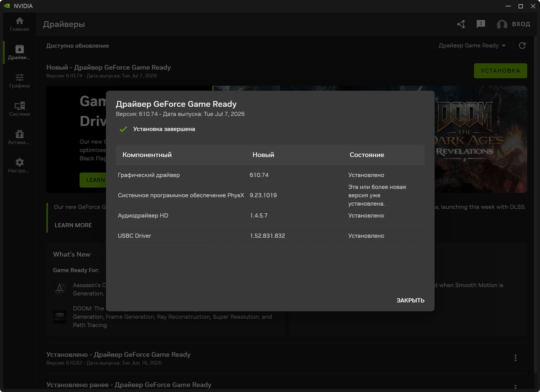Click the NVIDIA logo in title bar
Viewport: 540px width, 392px height.
6,6
